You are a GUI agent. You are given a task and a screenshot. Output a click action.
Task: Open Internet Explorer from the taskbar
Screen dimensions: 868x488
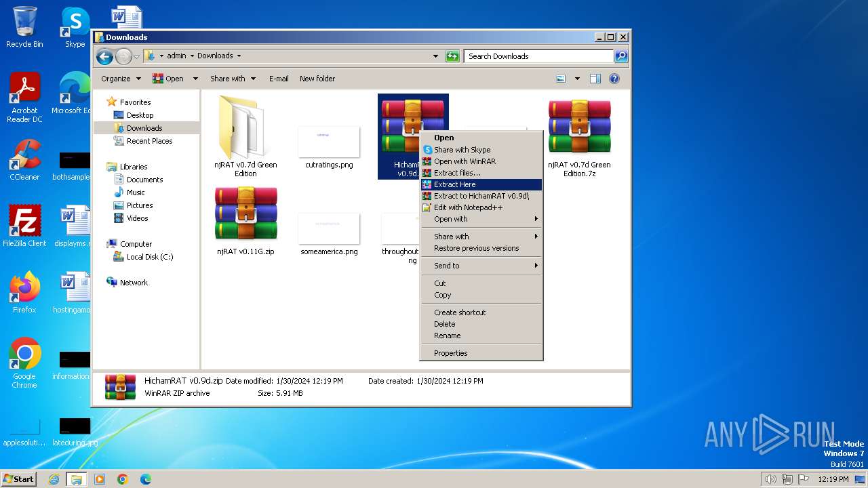tap(54, 479)
